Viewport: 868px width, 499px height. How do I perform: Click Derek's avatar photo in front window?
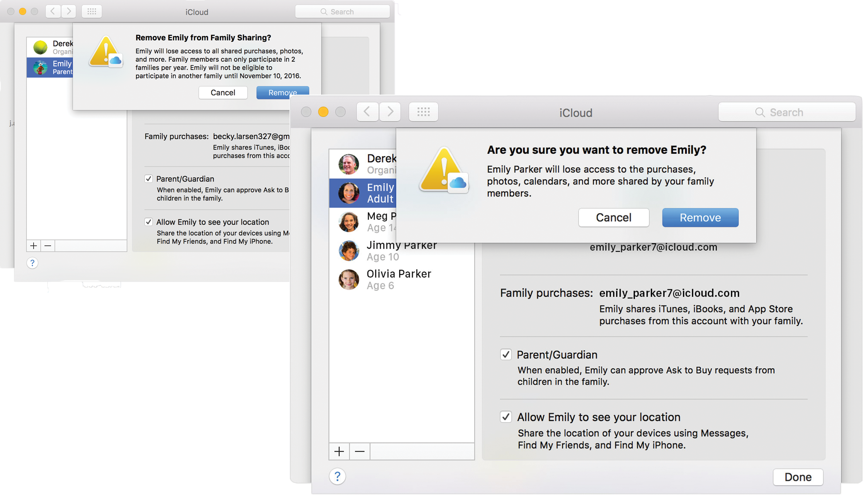pyautogui.click(x=349, y=164)
